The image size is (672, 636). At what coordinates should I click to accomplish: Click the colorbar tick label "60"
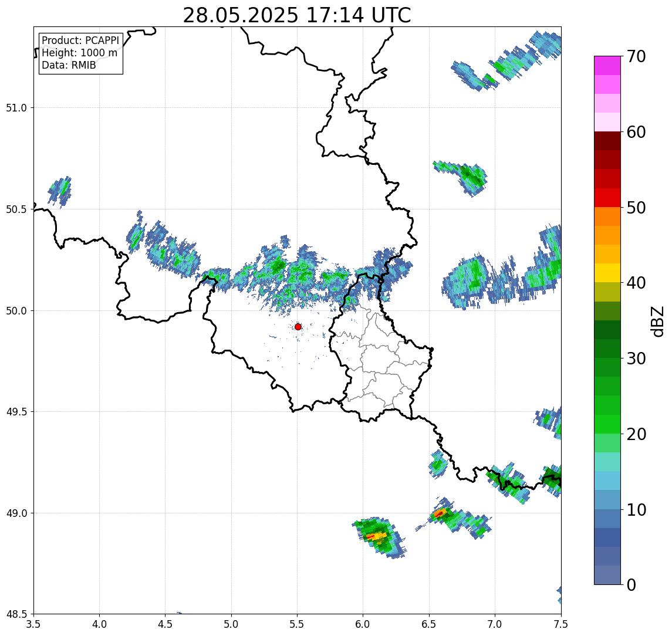[x=636, y=132]
